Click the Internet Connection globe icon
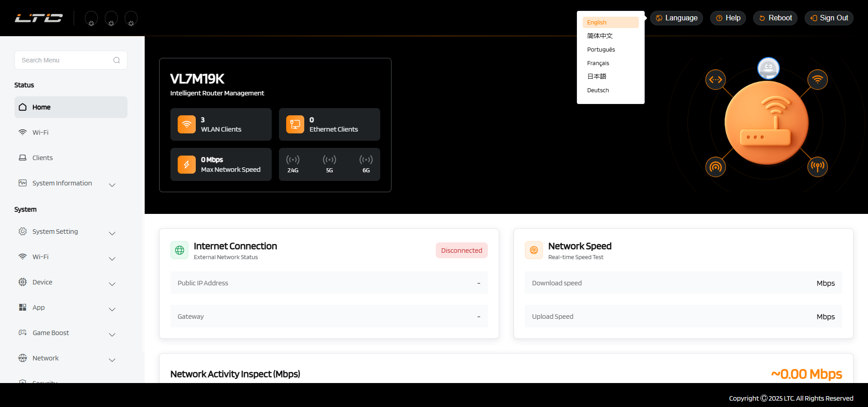Viewport: 868px width, 407px height. click(x=179, y=250)
